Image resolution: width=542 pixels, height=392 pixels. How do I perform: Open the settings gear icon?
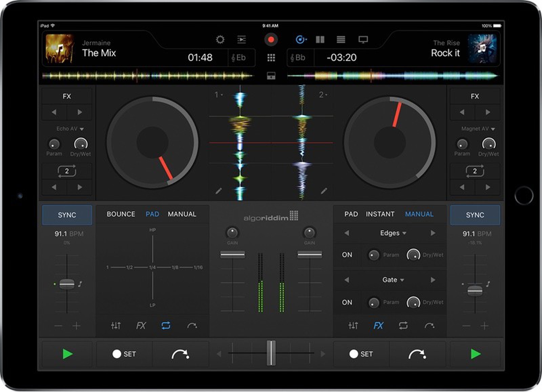221,39
